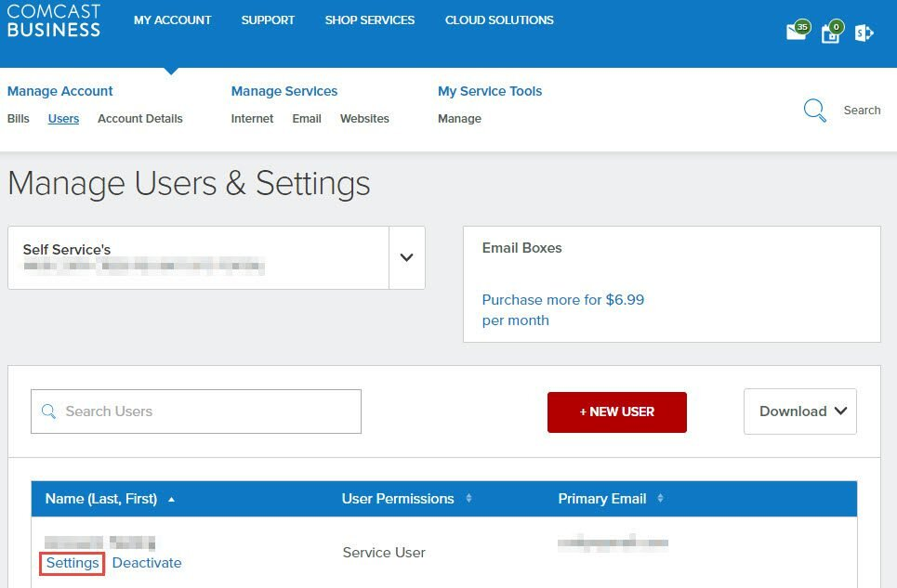Screen dimensions: 897x588
Task: Navigate to the Bills page
Action: pyautogui.click(x=19, y=119)
